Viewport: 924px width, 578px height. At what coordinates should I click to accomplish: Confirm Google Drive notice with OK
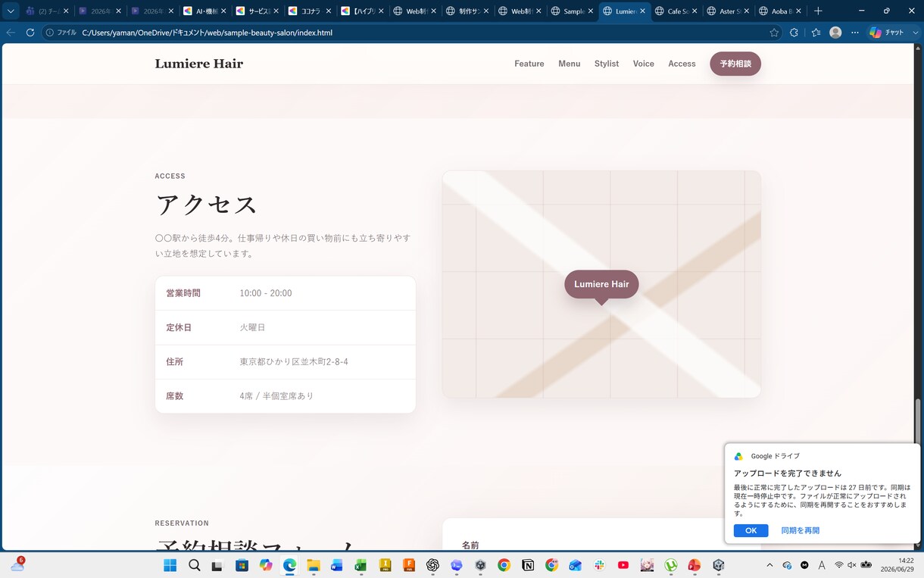[751, 530]
